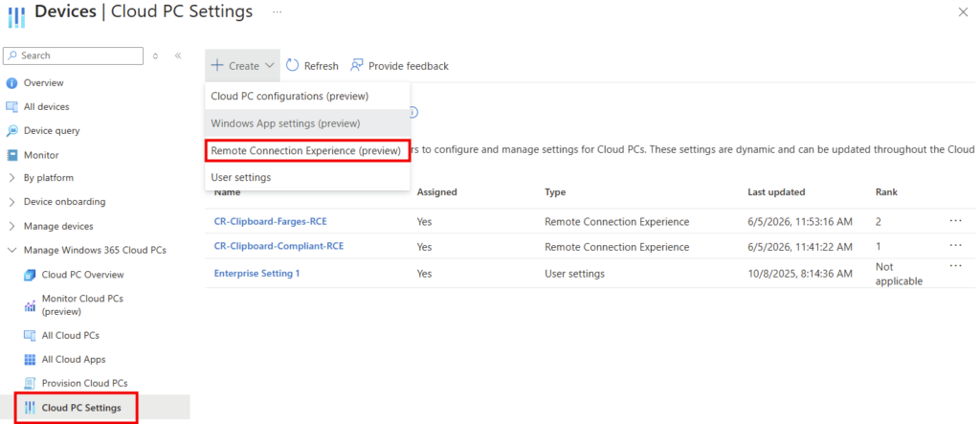This screenshot has height=424, width=980.
Task: Click the Cloud PC Overview icon
Action: pos(30,275)
